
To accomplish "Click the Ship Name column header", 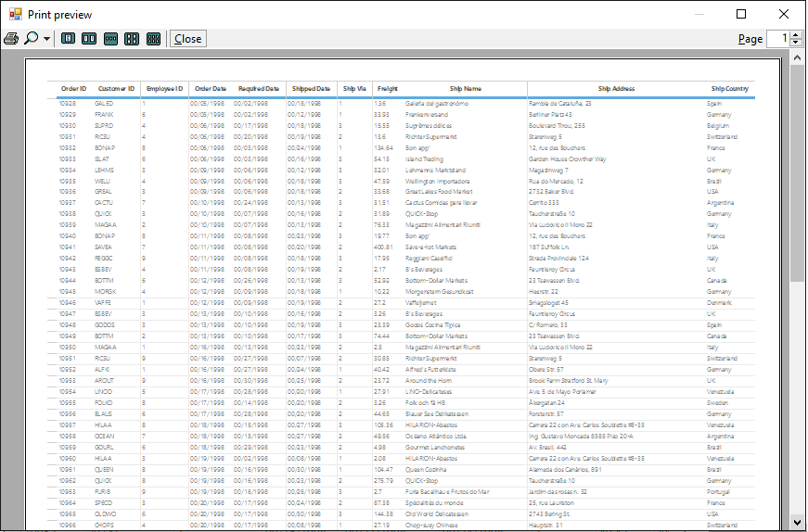I will click(x=466, y=89).
